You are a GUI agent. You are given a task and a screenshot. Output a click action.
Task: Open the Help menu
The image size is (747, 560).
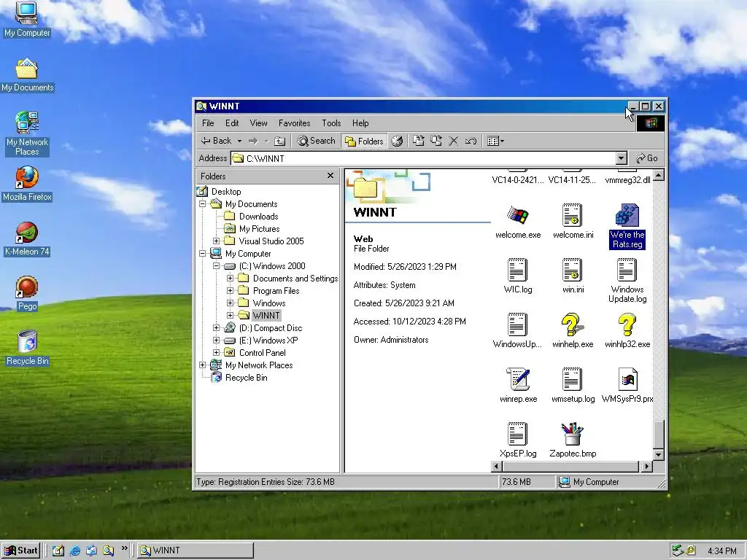pyautogui.click(x=360, y=123)
